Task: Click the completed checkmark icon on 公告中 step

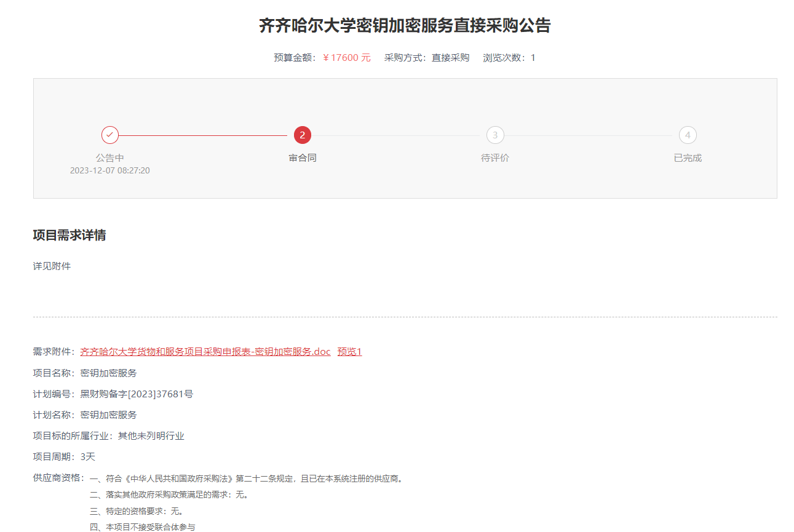Action: coord(110,135)
